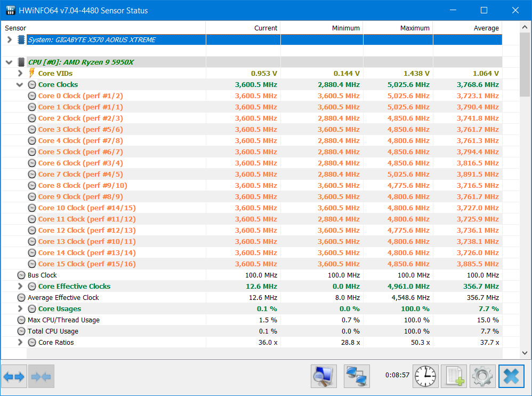Open sensor settings gear icon

click(x=482, y=376)
